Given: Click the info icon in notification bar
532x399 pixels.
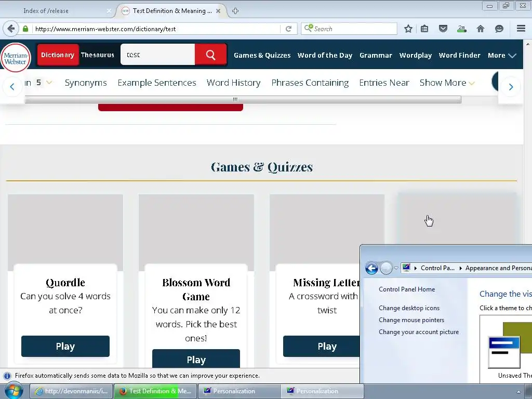Looking at the screenshot, I should coord(7,376).
